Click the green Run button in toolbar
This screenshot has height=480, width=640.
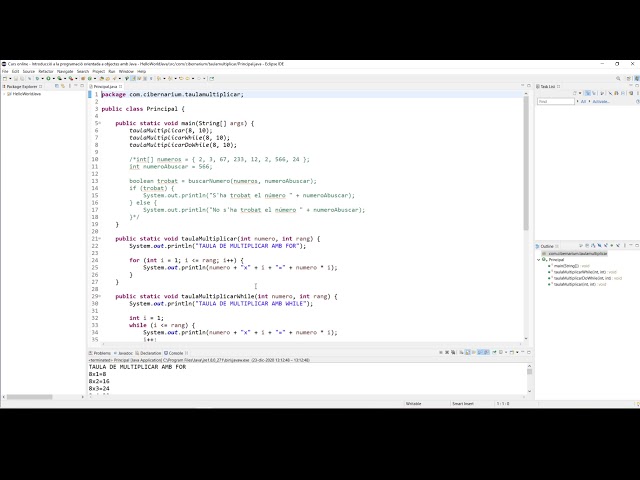(x=48, y=78)
